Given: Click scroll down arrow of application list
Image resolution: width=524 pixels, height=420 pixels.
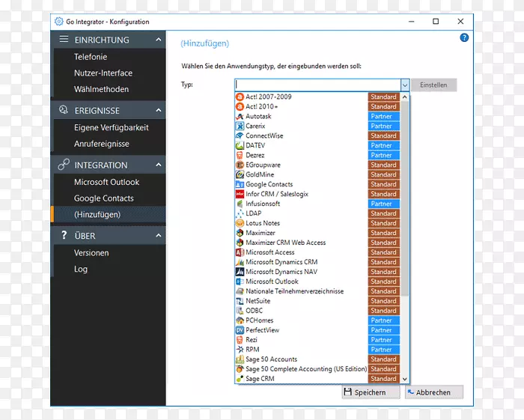Looking at the screenshot, I should pos(405,379).
